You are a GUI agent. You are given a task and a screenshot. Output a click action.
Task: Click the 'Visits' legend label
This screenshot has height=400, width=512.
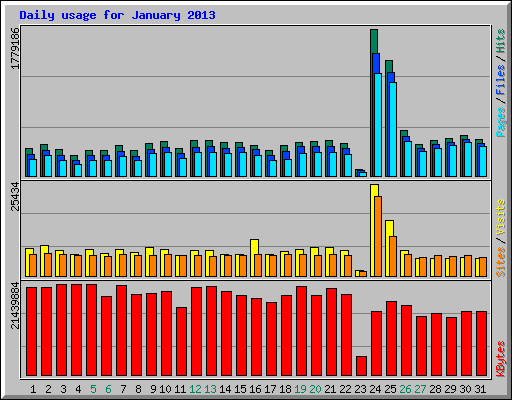click(501, 218)
